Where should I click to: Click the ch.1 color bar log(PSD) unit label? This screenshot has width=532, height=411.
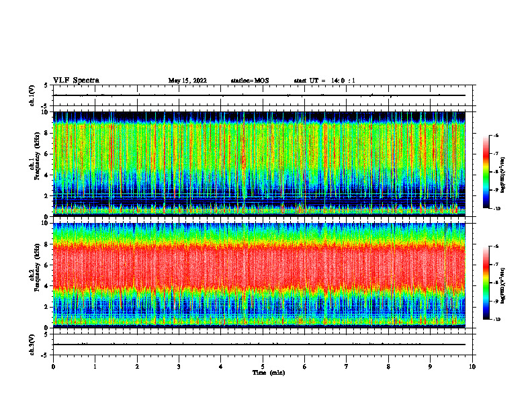coord(503,175)
